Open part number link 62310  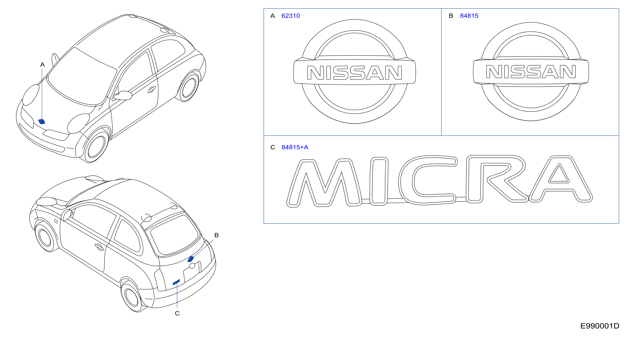[291, 16]
